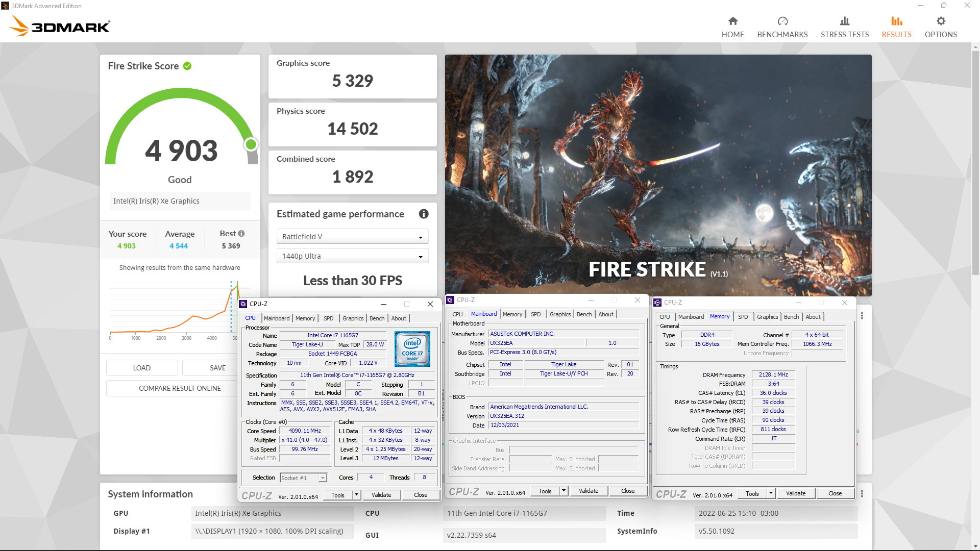Click the Multiplier value field in CPU-Z
Image resolution: width=980 pixels, height=551 pixels.
coord(305,440)
